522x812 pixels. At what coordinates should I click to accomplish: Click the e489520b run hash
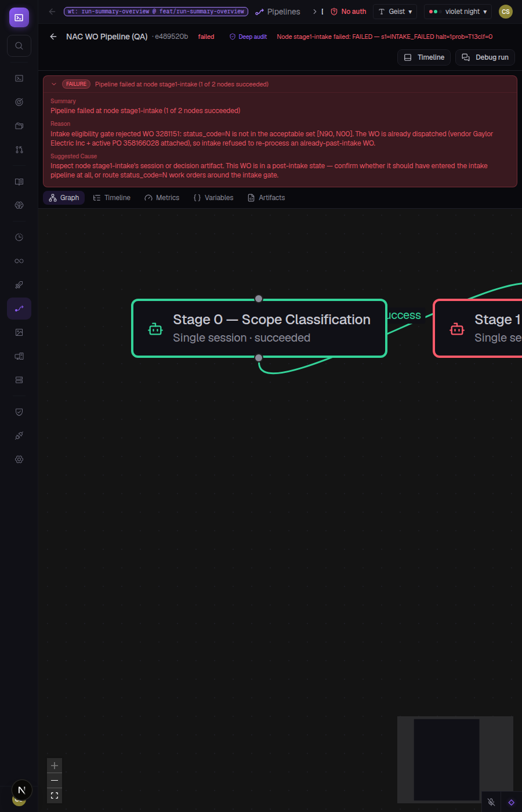click(x=171, y=37)
